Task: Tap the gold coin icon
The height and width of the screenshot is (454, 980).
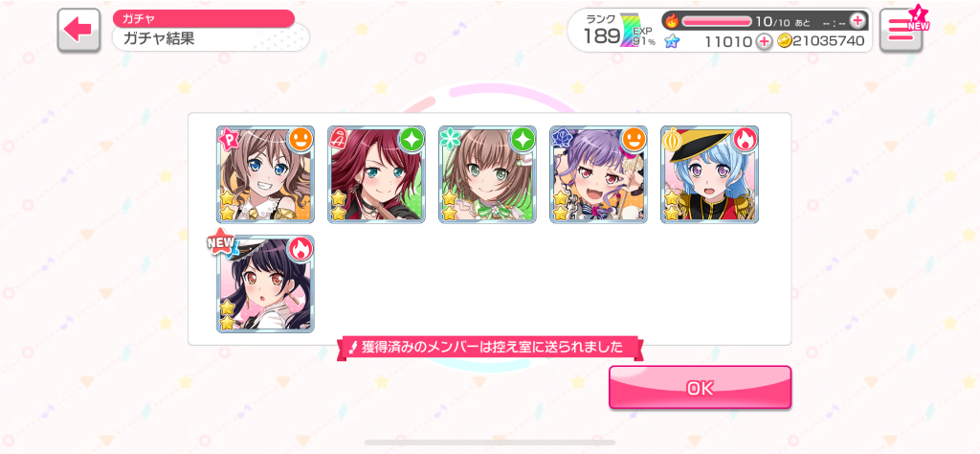Action: pos(785,41)
